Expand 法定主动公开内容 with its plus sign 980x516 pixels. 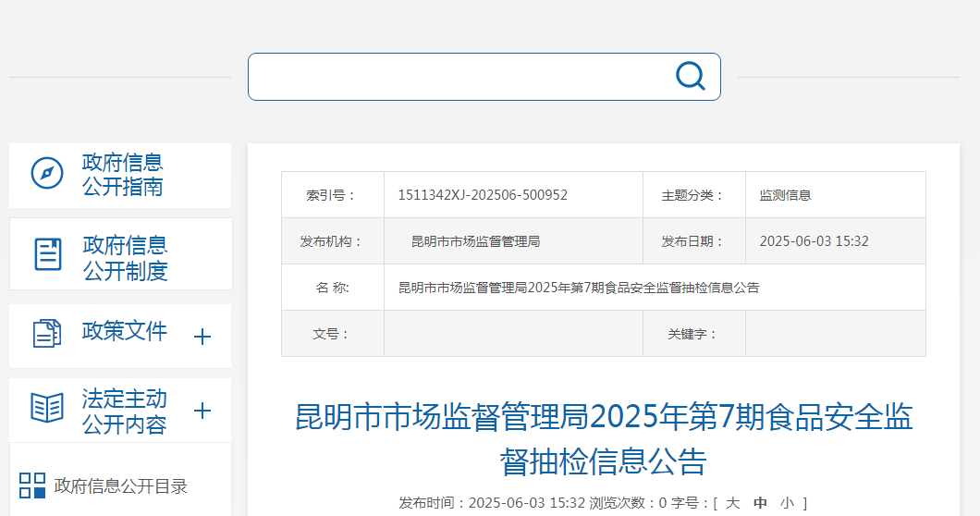point(202,411)
